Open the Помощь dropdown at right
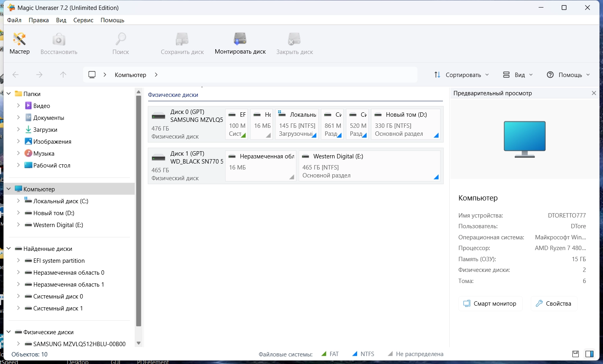The height and width of the screenshot is (364, 603). [x=568, y=75]
